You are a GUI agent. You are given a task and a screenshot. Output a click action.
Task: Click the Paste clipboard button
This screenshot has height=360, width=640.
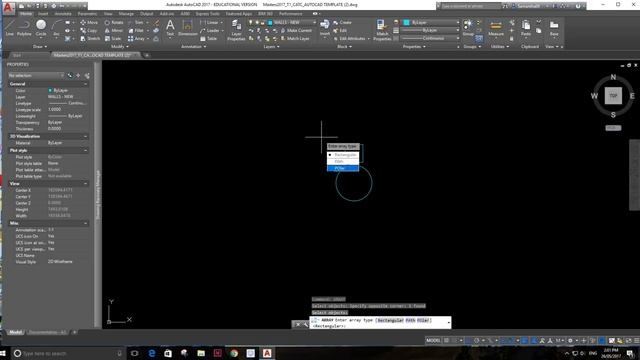[526, 28]
